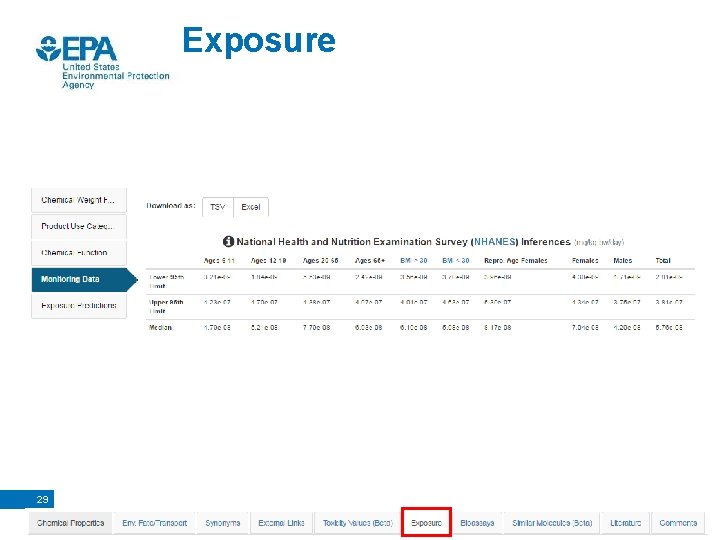Open the External Links tab
The image size is (720, 540).
(x=281, y=523)
